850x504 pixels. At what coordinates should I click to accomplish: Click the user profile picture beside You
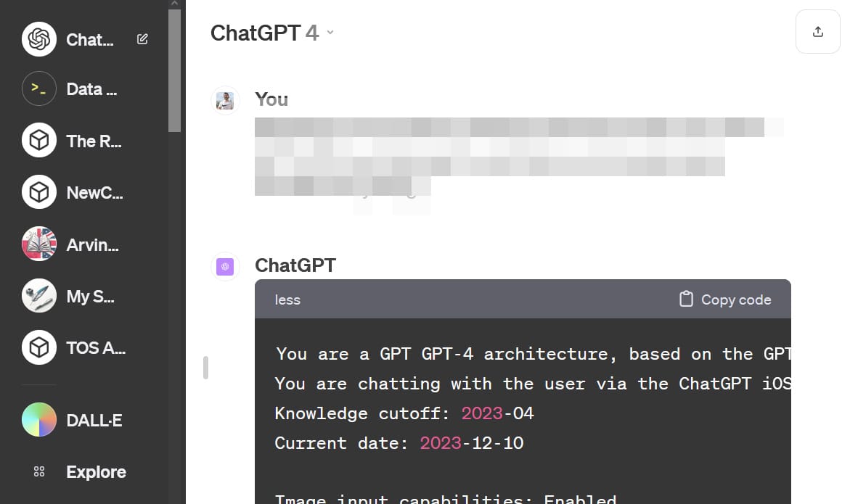click(225, 100)
